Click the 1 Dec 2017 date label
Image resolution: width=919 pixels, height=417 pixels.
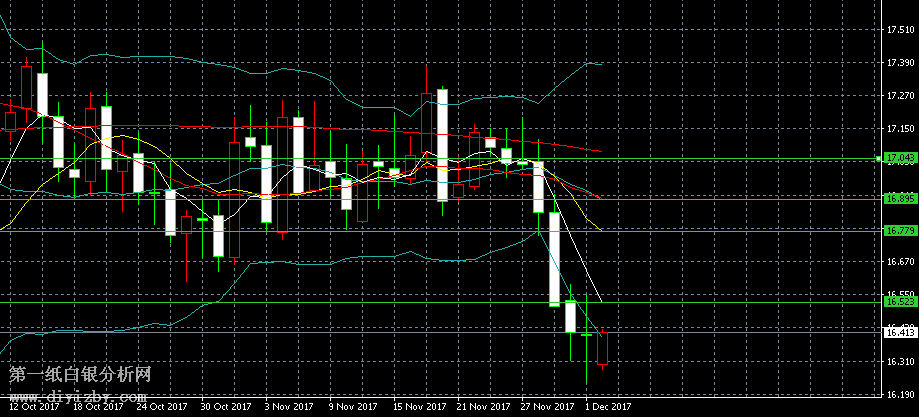(x=608, y=407)
